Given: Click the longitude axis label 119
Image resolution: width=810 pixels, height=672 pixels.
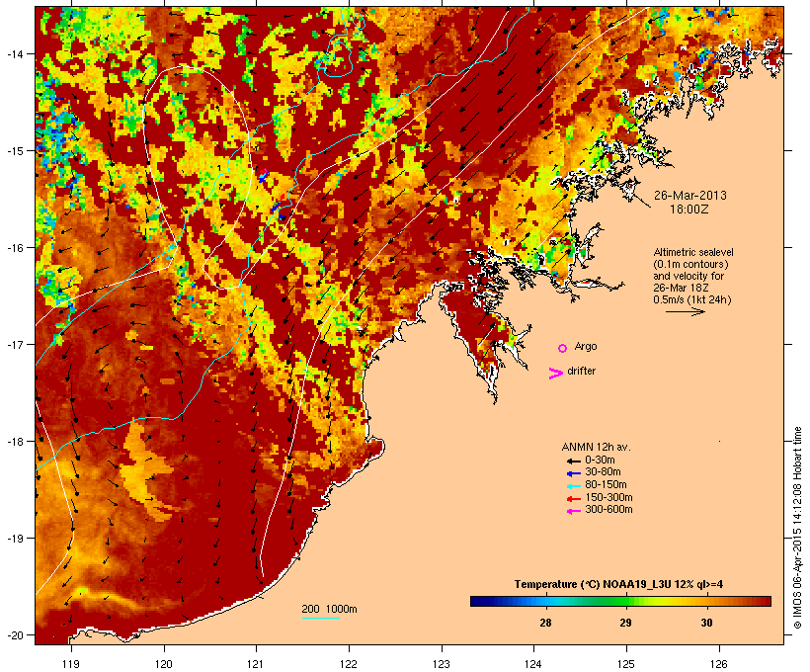Looking at the screenshot, I should click(71, 664).
